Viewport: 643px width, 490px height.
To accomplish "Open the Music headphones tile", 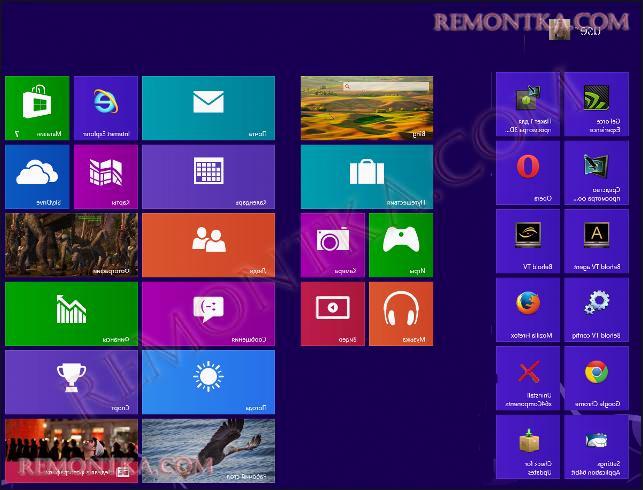I will (401, 314).
